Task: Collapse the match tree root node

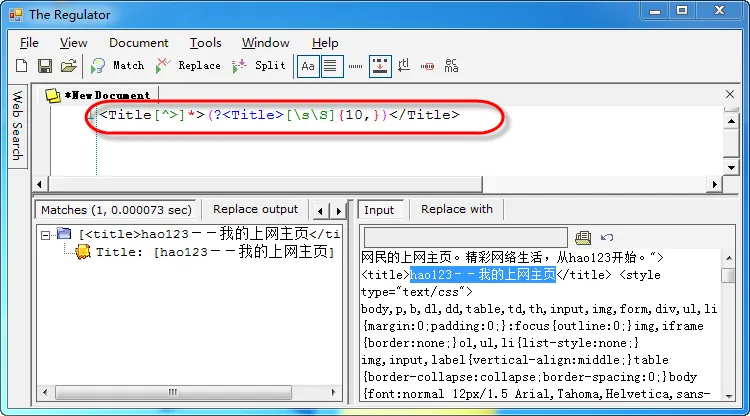Action: tap(45, 235)
